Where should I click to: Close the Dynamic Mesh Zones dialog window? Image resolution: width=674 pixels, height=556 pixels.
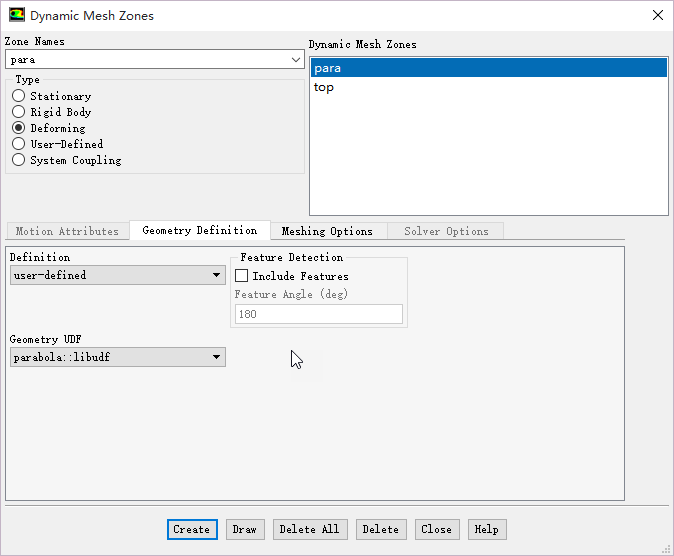pos(657,16)
